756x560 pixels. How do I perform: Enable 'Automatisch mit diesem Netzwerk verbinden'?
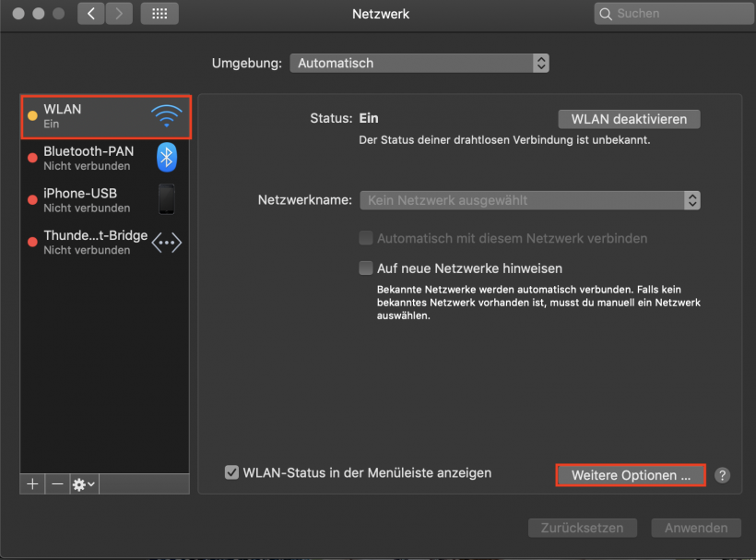[x=366, y=238]
